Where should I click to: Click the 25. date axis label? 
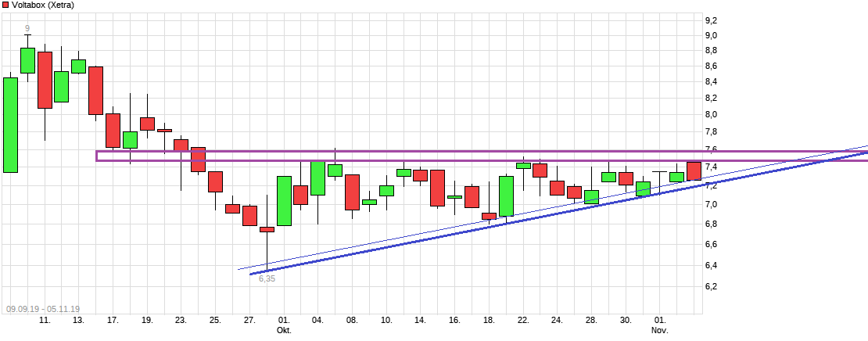tap(215, 320)
